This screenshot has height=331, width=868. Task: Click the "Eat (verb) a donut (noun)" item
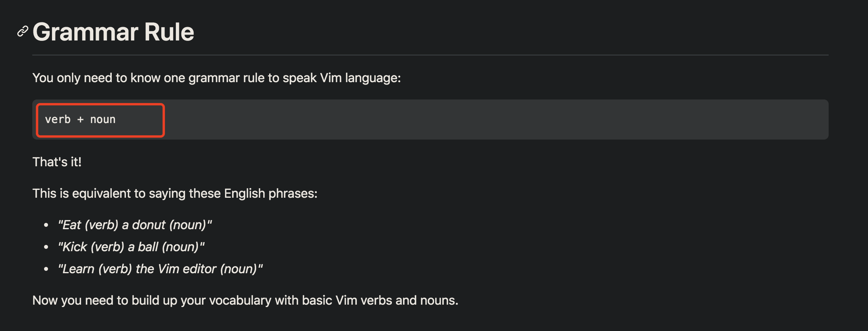click(135, 225)
